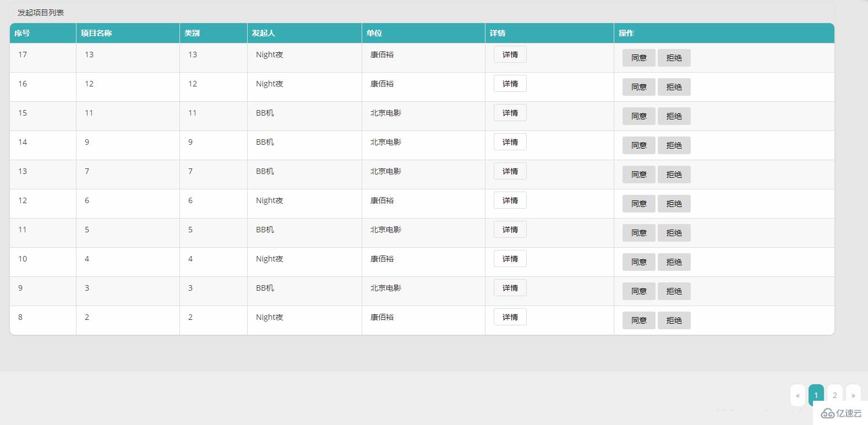Open 详情 for row number 11
This screenshot has height=425, width=868.
510,230
